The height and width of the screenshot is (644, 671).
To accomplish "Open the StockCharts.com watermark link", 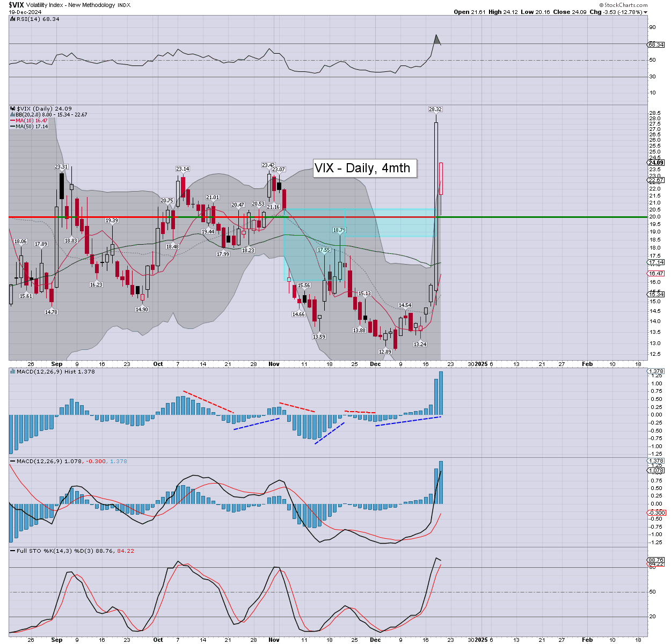I will 626,5.
